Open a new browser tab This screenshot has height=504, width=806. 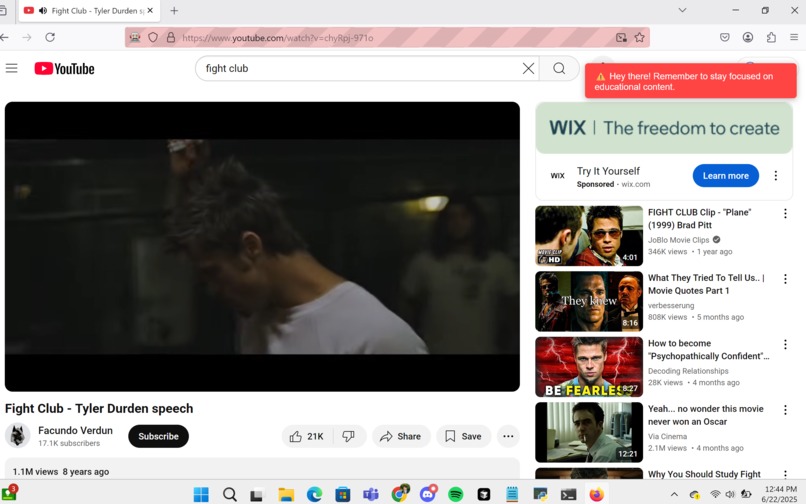(x=174, y=10)
